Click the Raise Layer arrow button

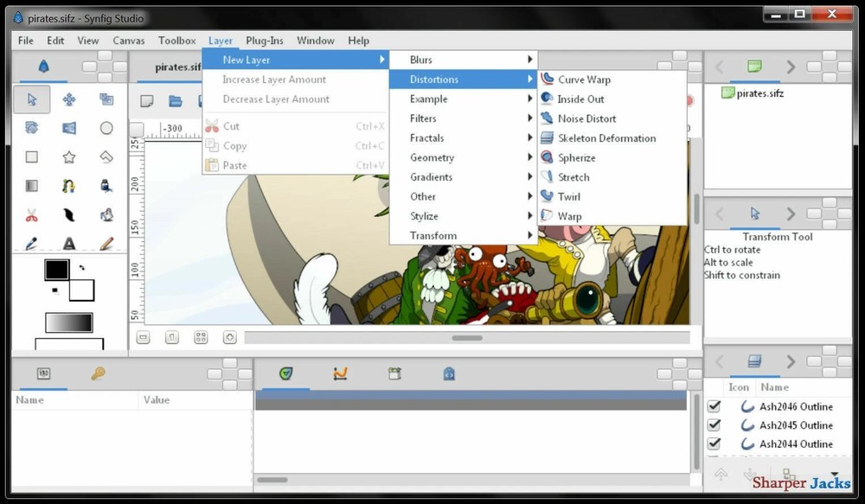(721, 474)
